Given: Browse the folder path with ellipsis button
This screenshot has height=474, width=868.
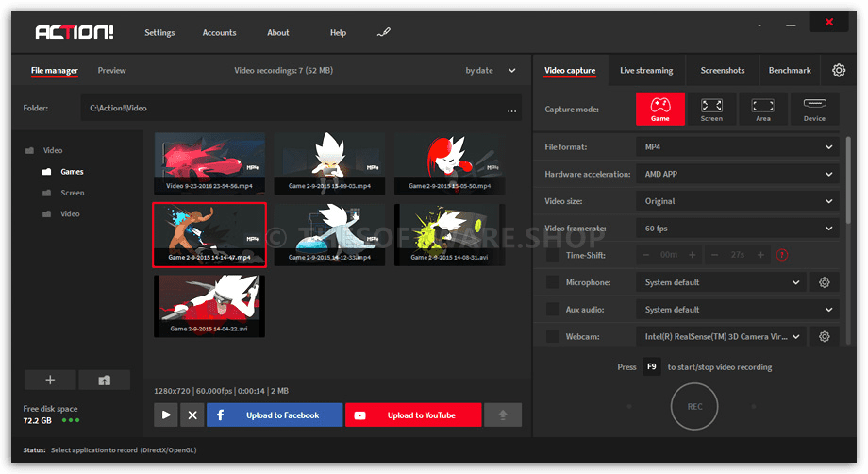Looking at the screenshot, I should point(511,110).
